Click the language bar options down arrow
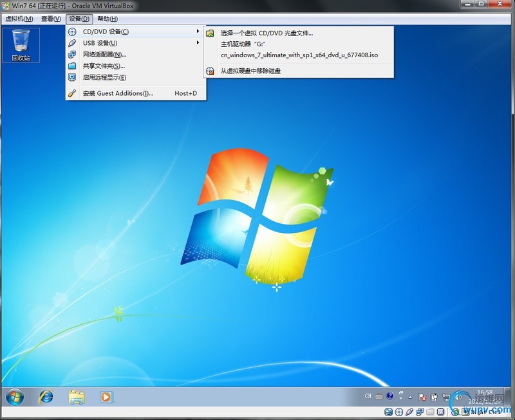 tap(400, 398)
